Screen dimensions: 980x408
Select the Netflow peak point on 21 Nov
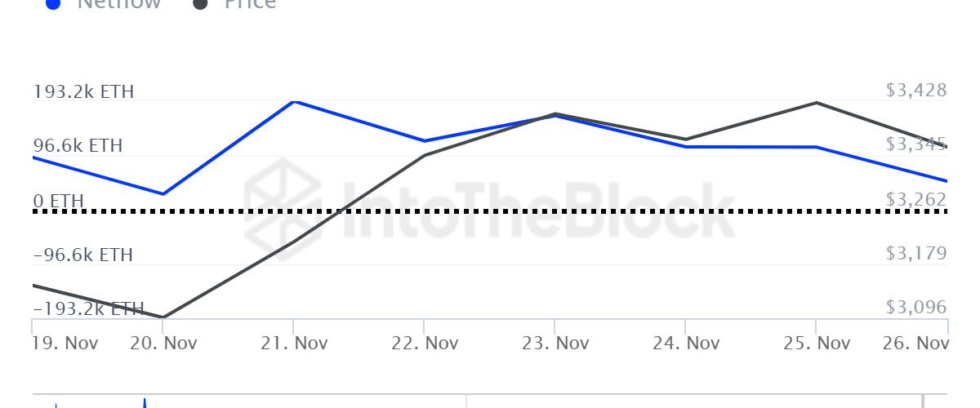(x=294, y=101)
